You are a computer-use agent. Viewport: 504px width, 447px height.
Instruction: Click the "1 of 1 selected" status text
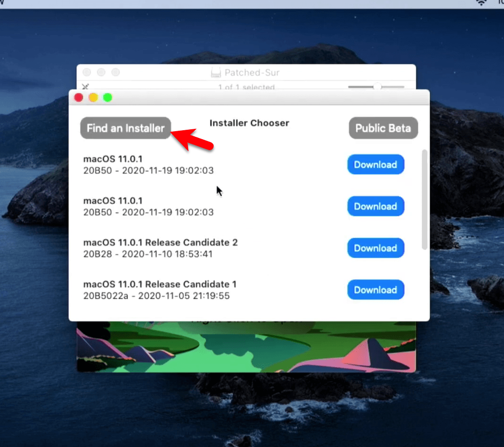click(x=246, y=87)
